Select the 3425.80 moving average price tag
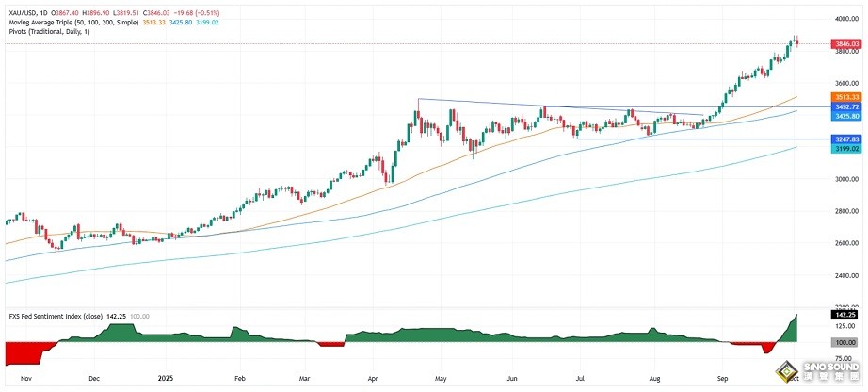Image resolution: width=868 pixels, height=392 pixels. [845, 117]
